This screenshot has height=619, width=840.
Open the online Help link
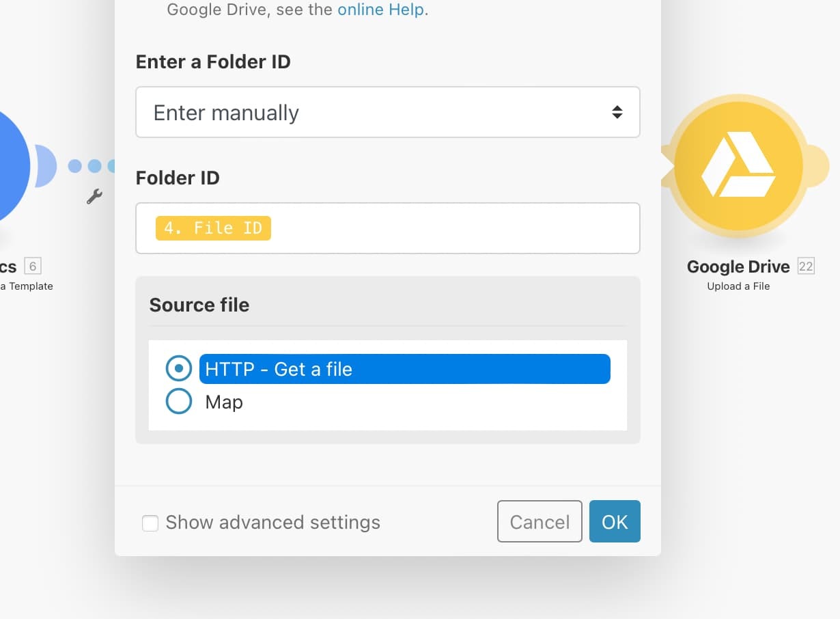point(381,10)
